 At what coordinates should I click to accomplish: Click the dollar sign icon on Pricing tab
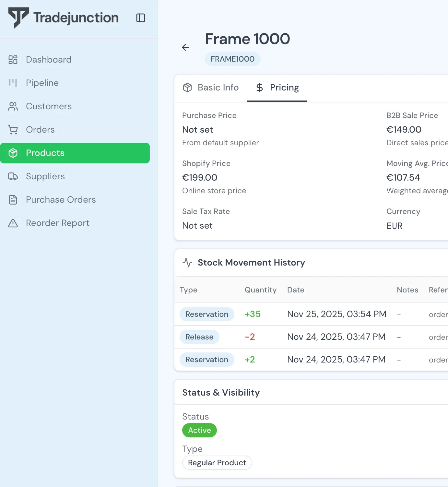click(x=260, y=88)
